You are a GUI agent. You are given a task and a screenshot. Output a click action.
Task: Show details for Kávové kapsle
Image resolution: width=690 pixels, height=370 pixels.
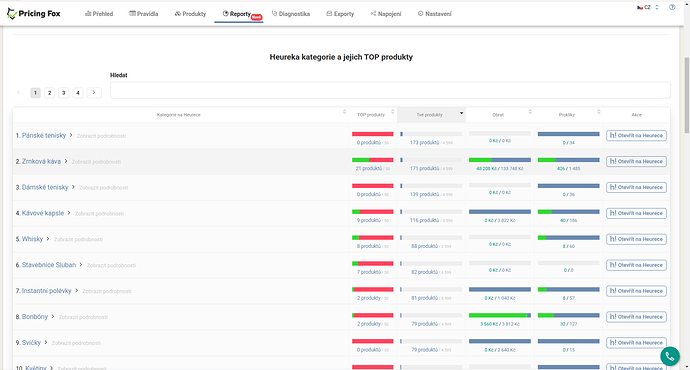tap(99, 214)
